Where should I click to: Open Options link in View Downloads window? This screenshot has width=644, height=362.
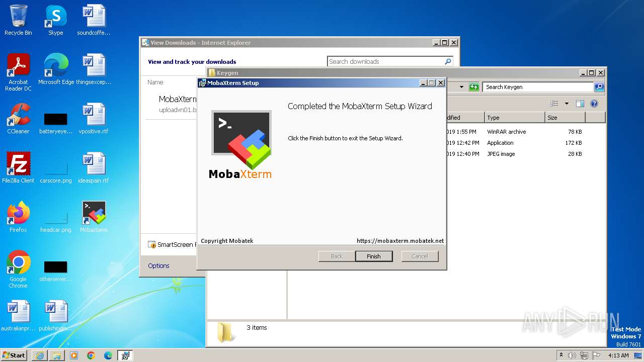pos(158,265)
